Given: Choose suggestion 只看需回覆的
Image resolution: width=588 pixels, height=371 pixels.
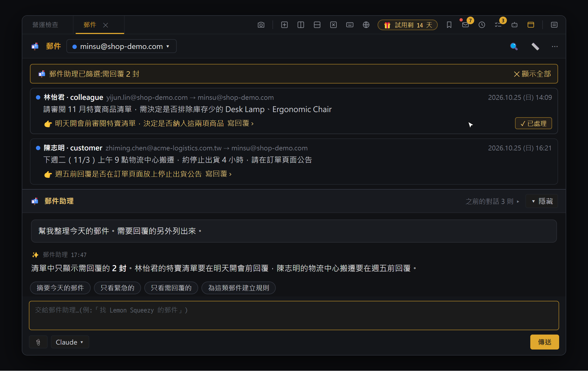Looking at the screenshot, I should coord(171,288).
